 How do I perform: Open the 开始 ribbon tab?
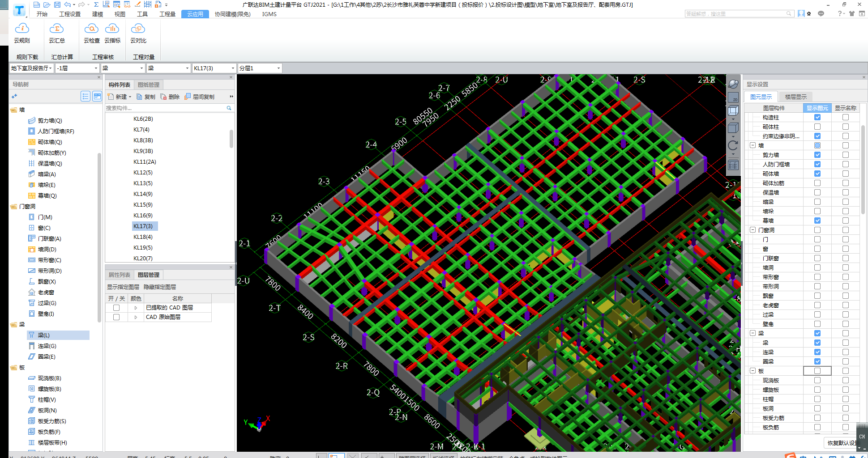click(x=42, y=14)
